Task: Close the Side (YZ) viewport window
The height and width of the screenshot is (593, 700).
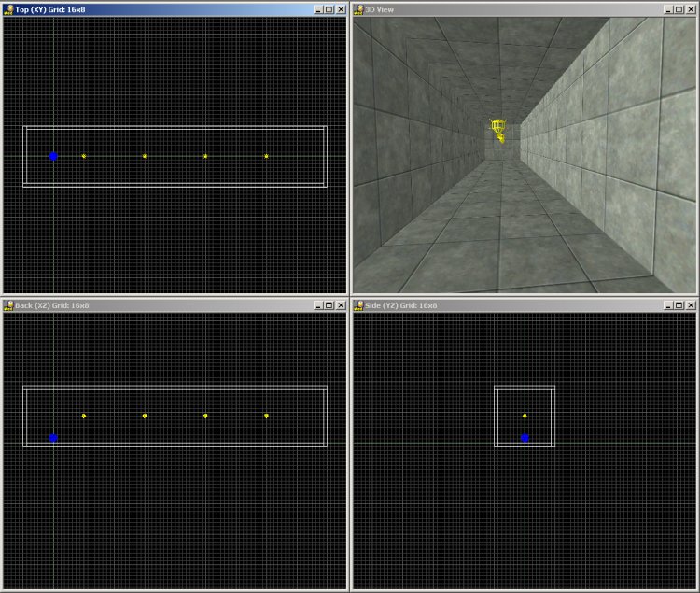Action: point(691,305)
